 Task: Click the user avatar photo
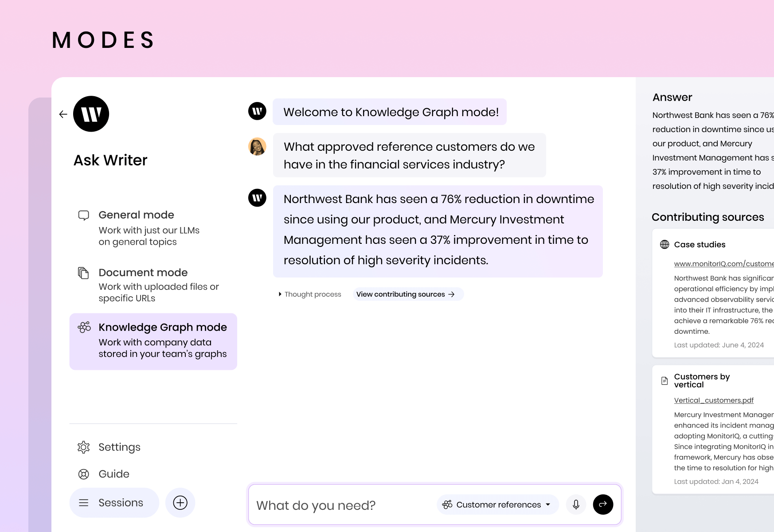pyautogui.click(x=257, y=147)
